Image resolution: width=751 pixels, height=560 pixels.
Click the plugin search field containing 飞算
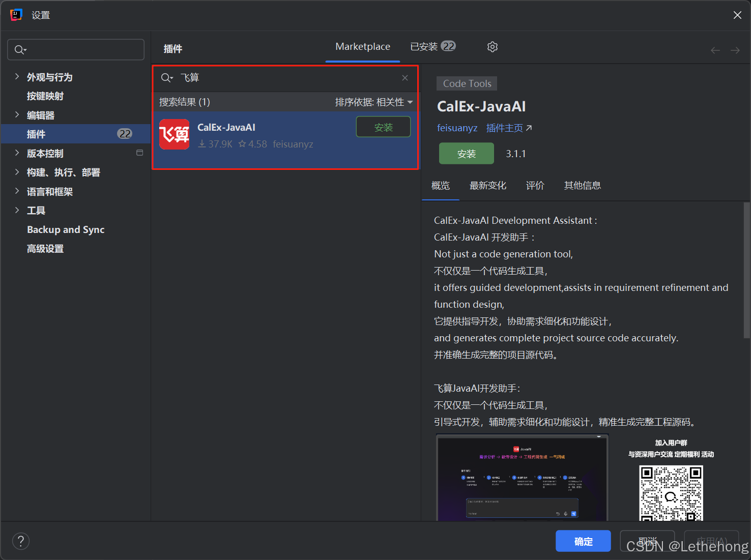pyautogui.click(x=285, y=78)
